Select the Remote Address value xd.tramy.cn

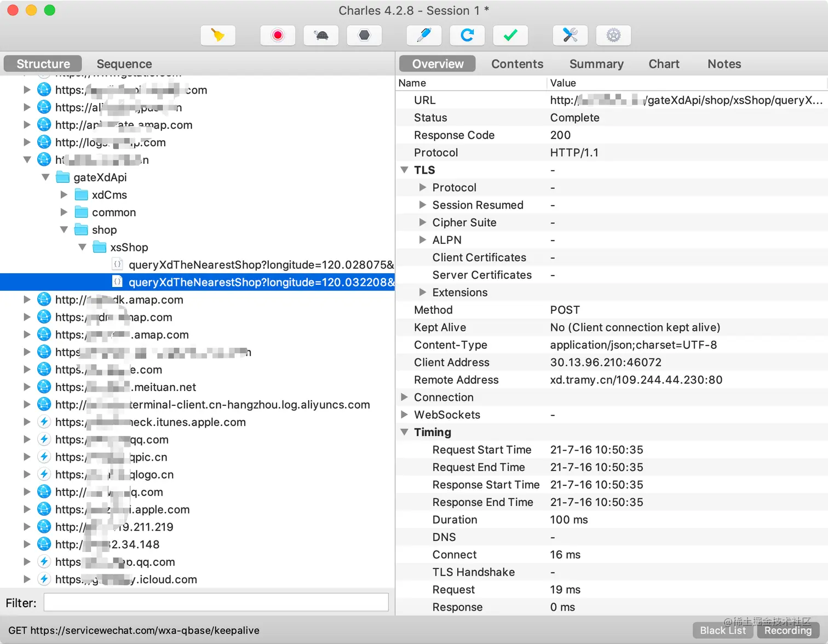(x=636, y=380)
